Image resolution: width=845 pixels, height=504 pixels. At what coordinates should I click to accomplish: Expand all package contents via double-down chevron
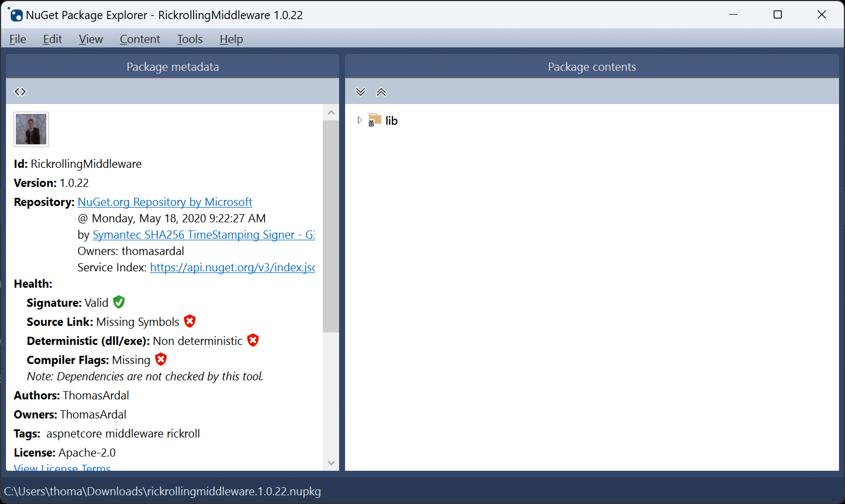tap(360, 91)
